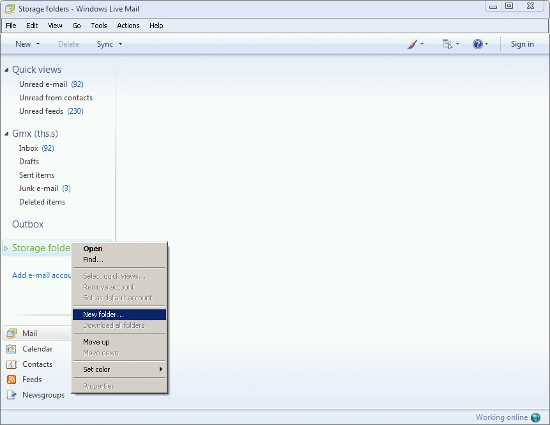Click the Quick views heading
This screenshot has width=550, height=425.
[37, 70]
